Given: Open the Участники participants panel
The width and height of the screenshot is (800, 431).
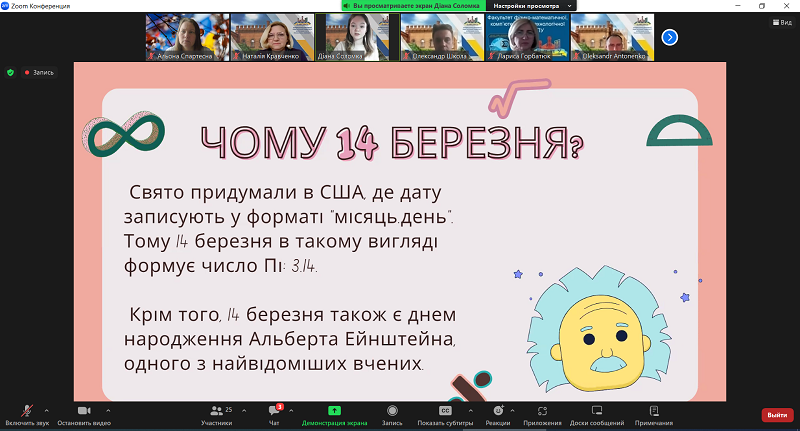Looking at the screenshot, I should tap(217, 415).
